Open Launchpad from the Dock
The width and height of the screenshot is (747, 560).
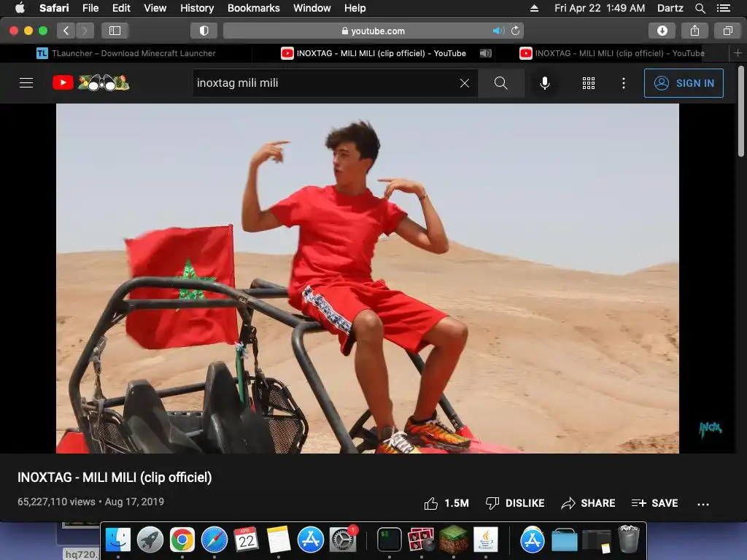(150, 540)
